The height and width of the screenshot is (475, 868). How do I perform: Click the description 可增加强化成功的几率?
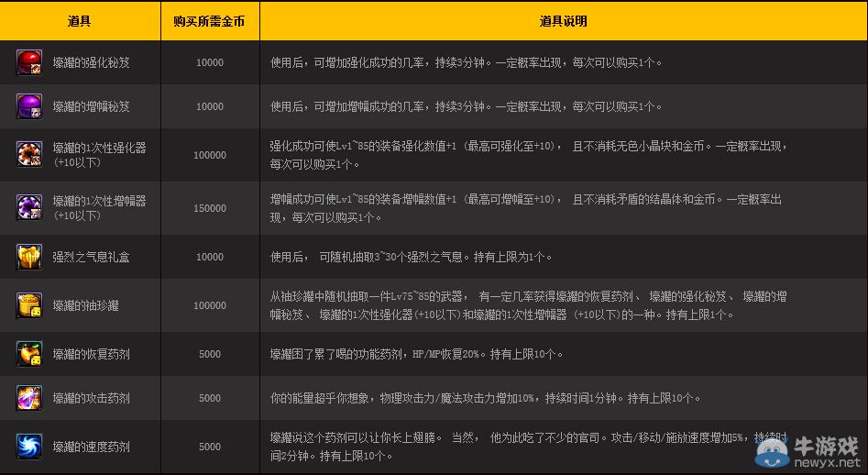(369, 62)
